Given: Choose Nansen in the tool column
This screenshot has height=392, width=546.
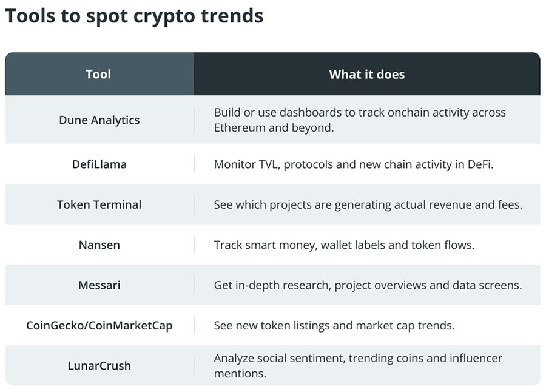Looking at the screenshot, I should pos(99,245).
